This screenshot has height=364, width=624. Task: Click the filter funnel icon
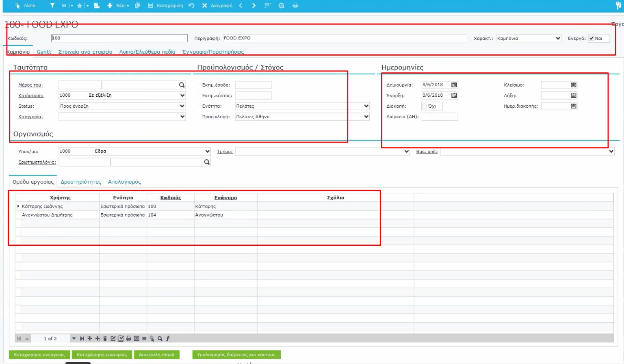point(52,6)
